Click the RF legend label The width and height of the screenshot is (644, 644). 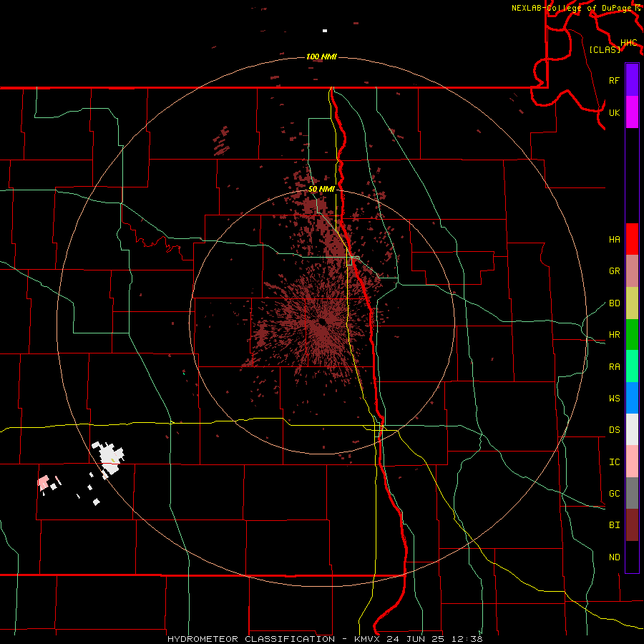pyautogui.click(x=614, y=80)
